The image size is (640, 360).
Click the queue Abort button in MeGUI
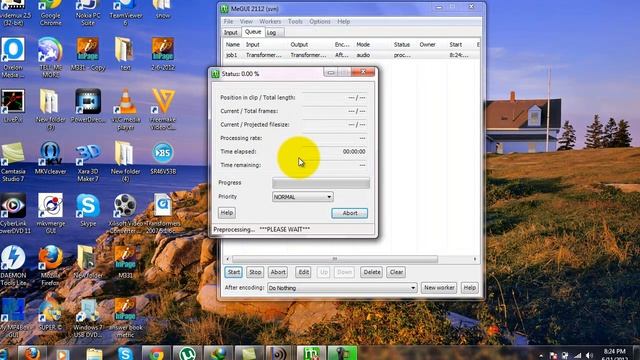coord(278,272)
